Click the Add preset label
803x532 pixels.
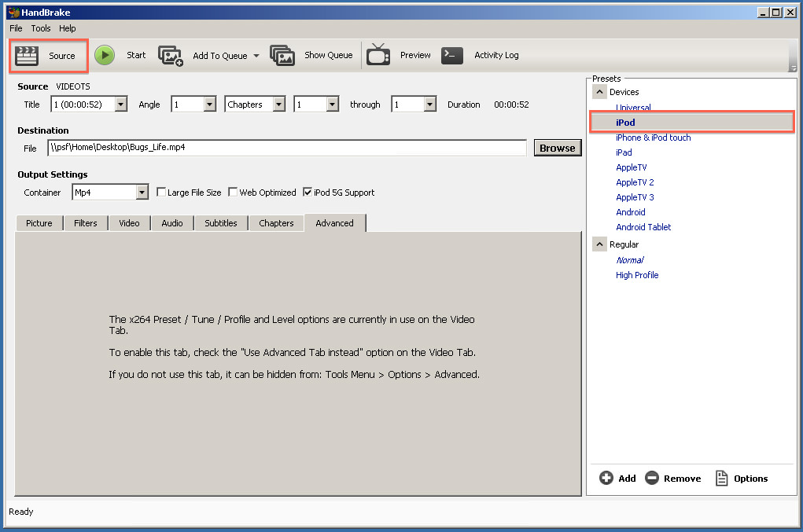click(x=627, y=479)
